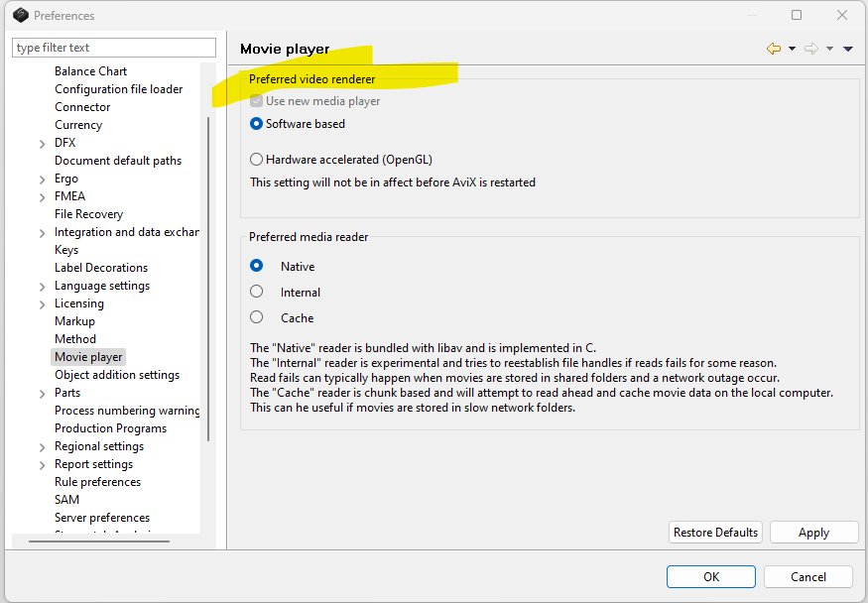Expand the Report settings node

point(42,465)
